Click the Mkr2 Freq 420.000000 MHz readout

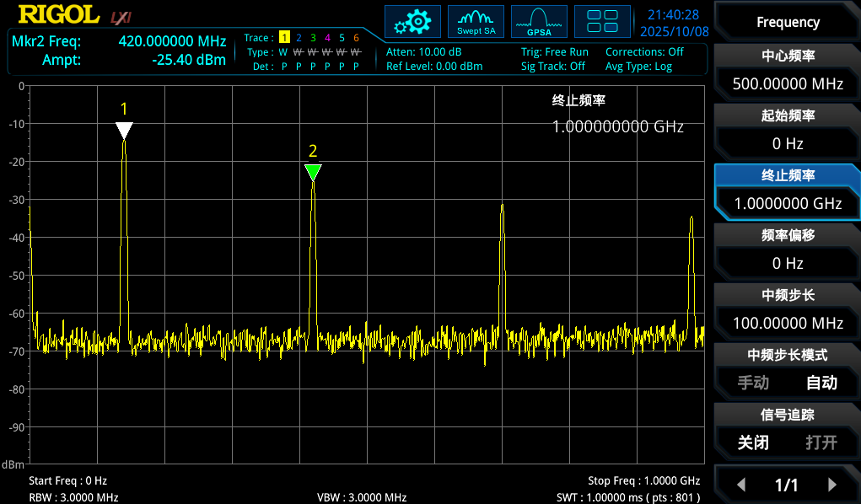tap(119, 41)
